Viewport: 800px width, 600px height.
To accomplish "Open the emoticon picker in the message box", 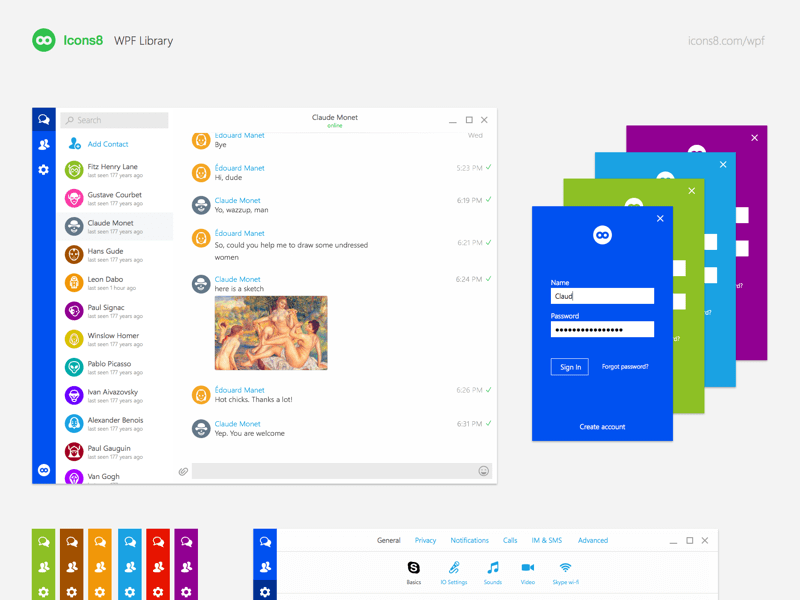I will tap(481, 471).
